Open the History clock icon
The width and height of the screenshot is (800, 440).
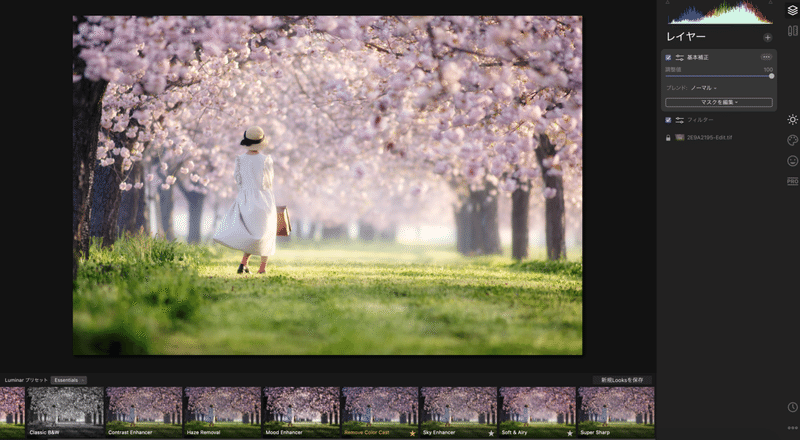(x=792, y=407)
